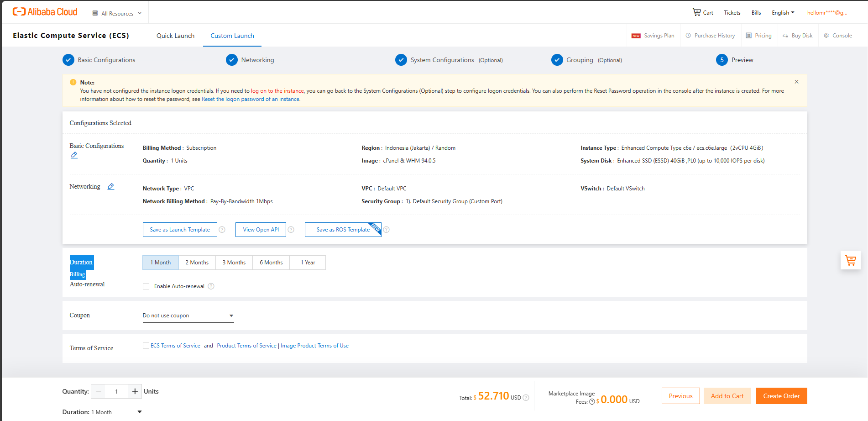The height and width of the screenshot is (421, 868).
Task: Select 3 Months duration
Action: pos(234,263)
